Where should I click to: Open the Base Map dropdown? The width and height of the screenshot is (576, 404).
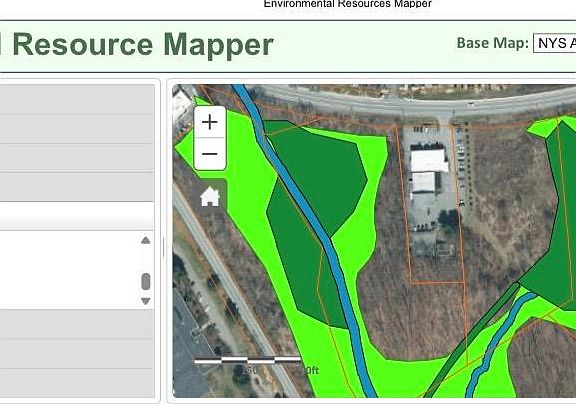click(555, 43)
